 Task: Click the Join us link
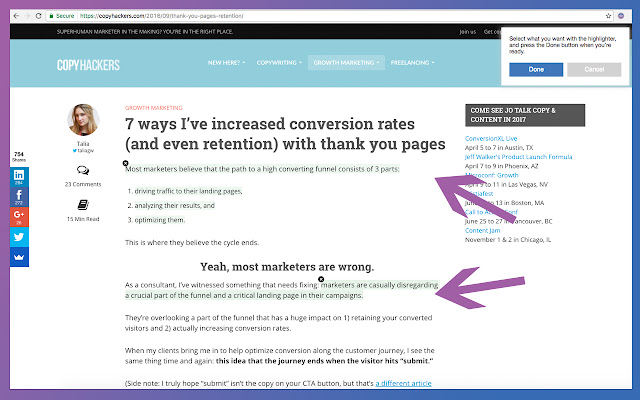(x=467, y=31)
